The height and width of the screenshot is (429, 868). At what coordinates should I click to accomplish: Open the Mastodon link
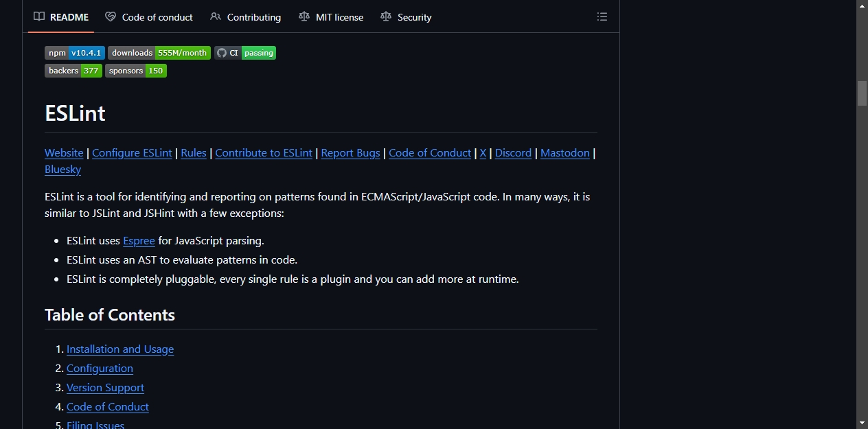point(565,153)
